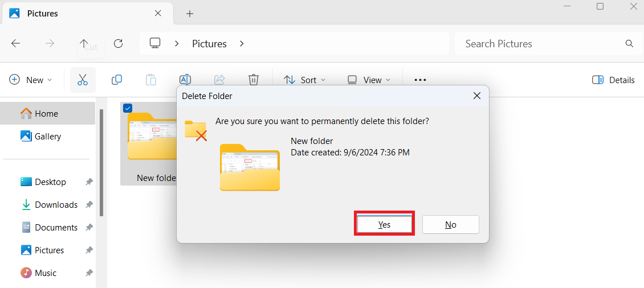Image resolution: width=644 pixels, height=288 pixels.
Task: Click the navigation pane scrollbar
Action: coord(101,162)
